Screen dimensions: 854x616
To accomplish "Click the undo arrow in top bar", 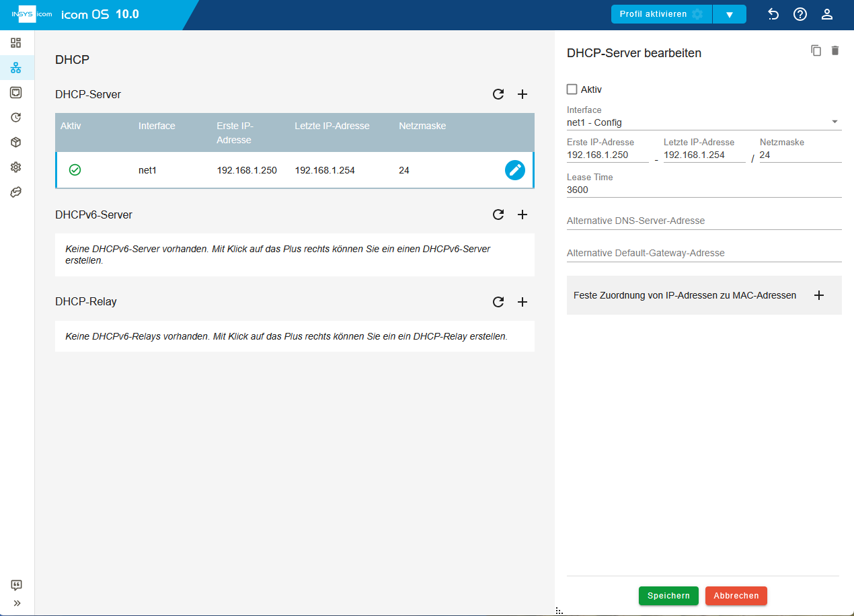I will point(773,14).
